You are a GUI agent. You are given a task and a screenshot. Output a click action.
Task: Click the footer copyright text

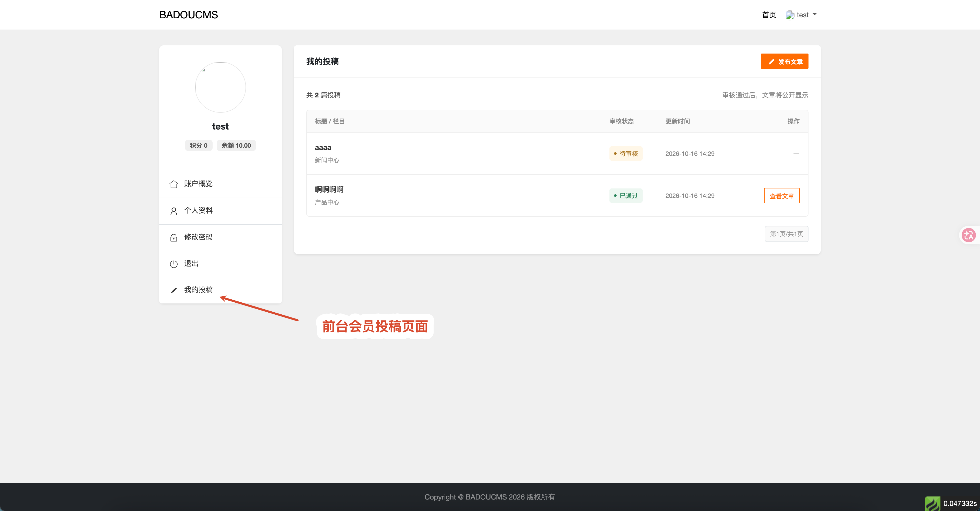coord(490,497)
